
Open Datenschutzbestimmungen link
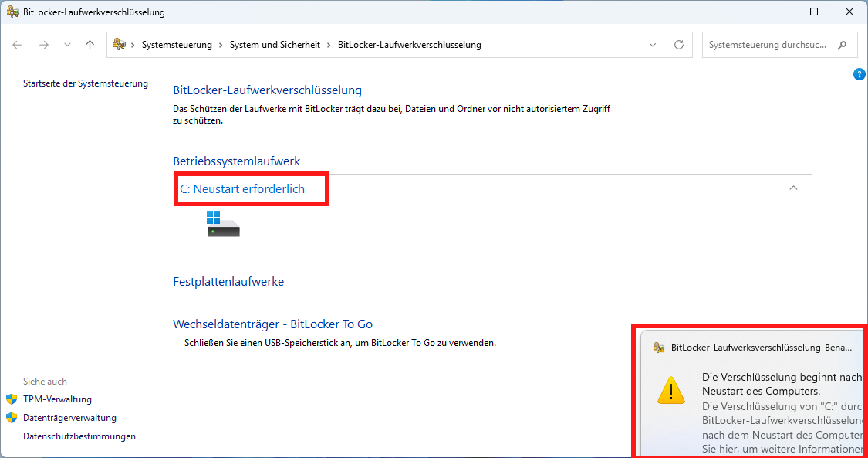pyautogui.click(x=79, y=436)
